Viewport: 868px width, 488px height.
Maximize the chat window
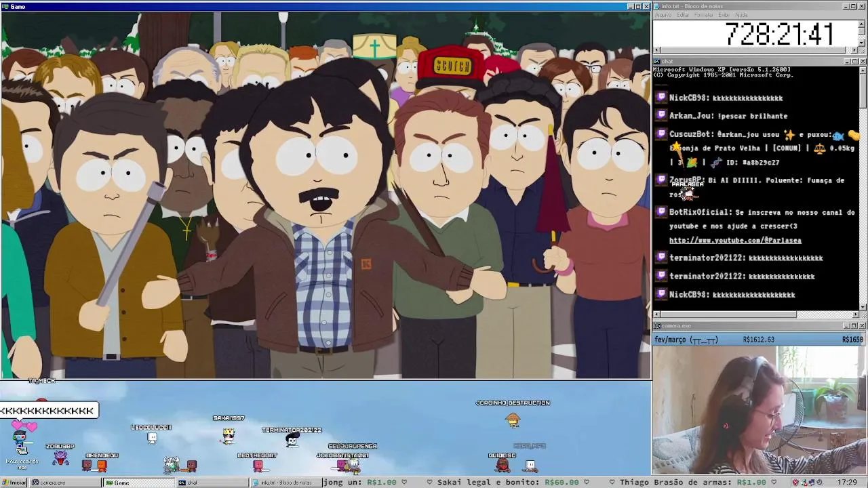pyautogui.click(x=854, y=62)
